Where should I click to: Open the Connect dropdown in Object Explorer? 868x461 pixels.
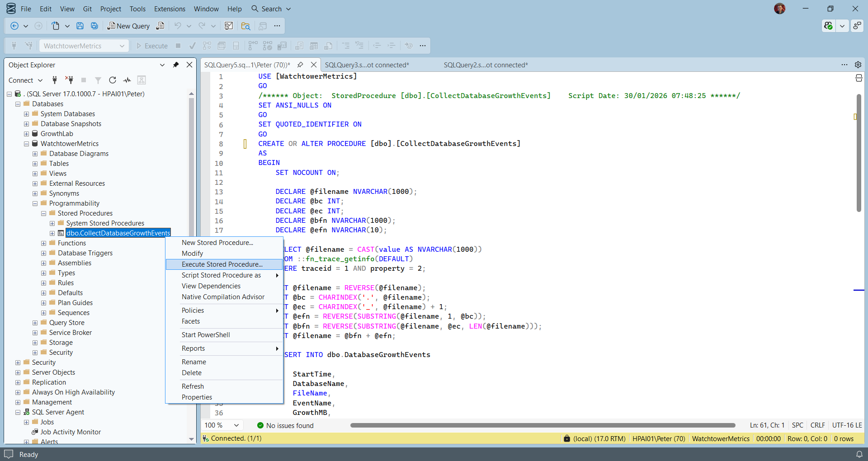click(25, 80)
